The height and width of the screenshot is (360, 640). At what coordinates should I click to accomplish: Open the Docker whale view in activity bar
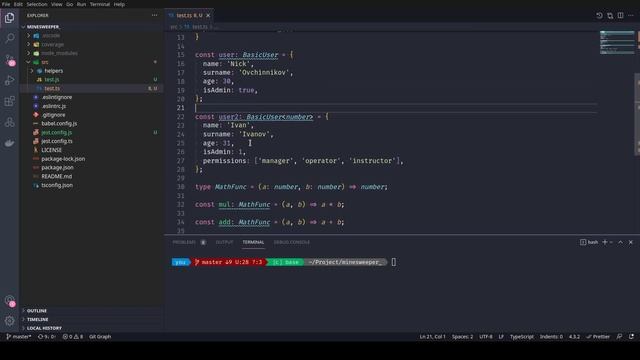tap(9, 143)
